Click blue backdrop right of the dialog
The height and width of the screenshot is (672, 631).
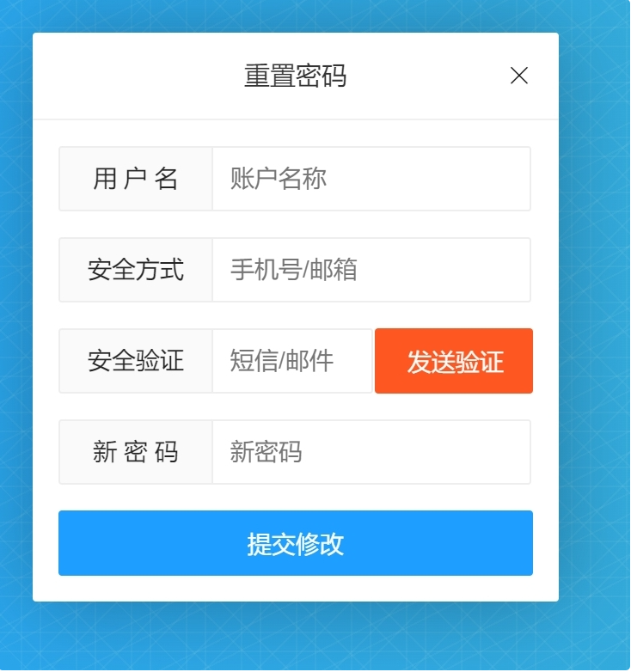(595, 317)
